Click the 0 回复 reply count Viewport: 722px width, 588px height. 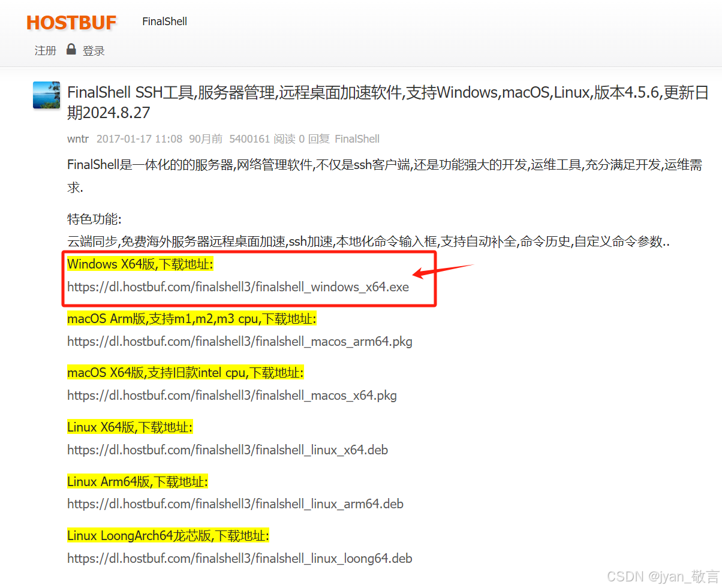pos(314,139)
